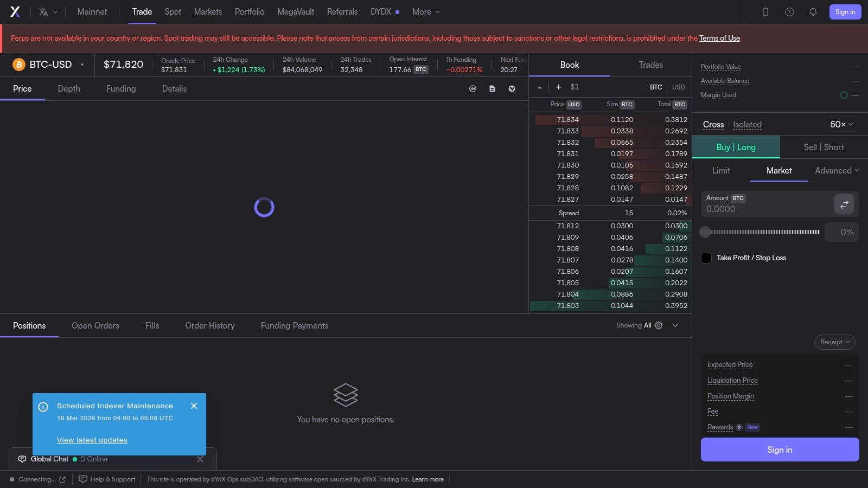The height and width of the screenshot is (488, 868).
Task: Expand the More navigation menu
Action: pyautogui.click(x=426, y=12)
